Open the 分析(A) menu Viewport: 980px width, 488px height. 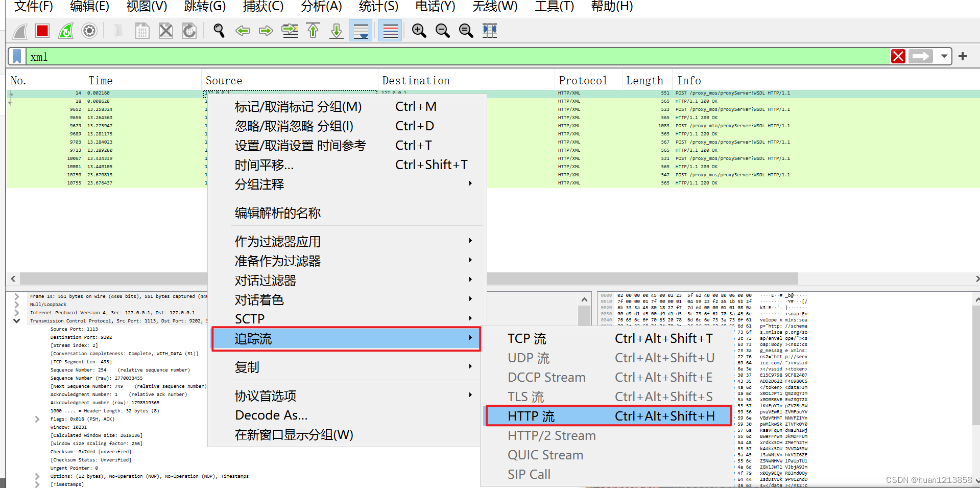pyautogui.click(x=321, y=6)
